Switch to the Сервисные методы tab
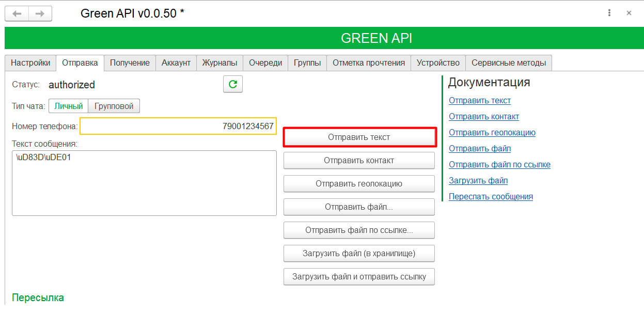This screenshot has height=313, width=644. 509,63
